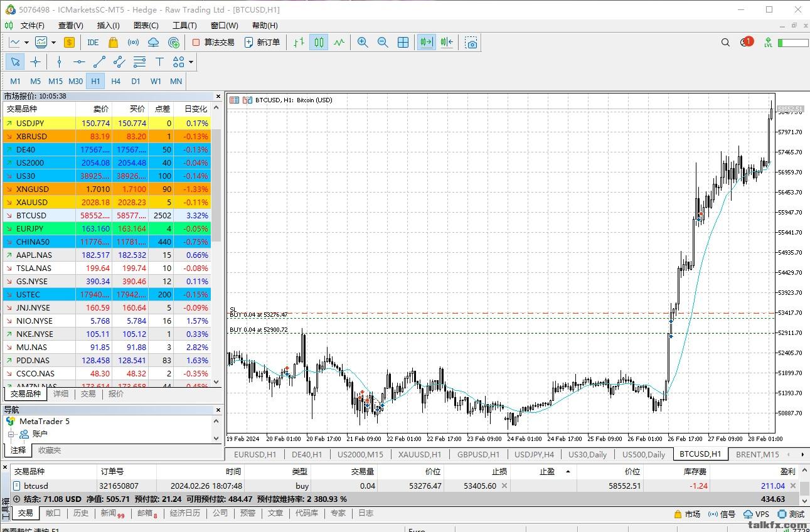Image resolution: width=810 pixels, height=532 pixels.
Task: Zoom in the chart with magnifier plus
Action: [x=363, y=42]
